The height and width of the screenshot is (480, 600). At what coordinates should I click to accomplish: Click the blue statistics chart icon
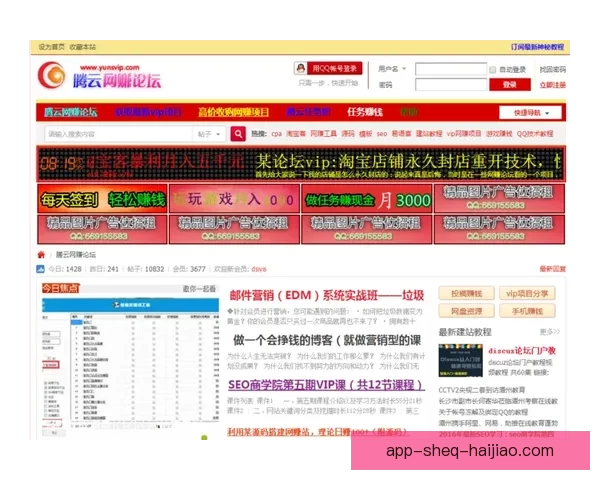pos(40,269)
